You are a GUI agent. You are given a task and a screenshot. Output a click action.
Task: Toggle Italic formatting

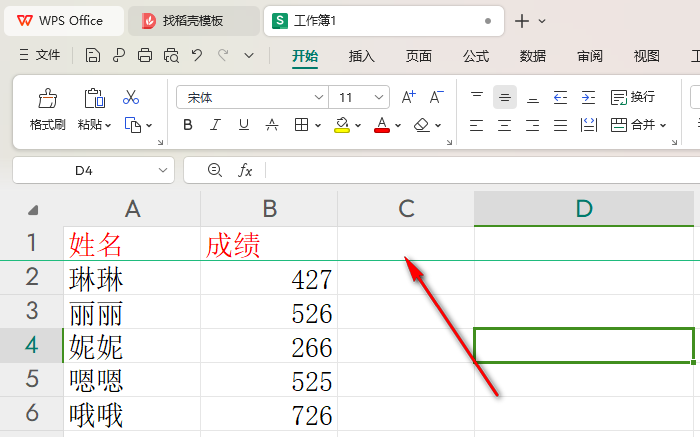[216, 125]
